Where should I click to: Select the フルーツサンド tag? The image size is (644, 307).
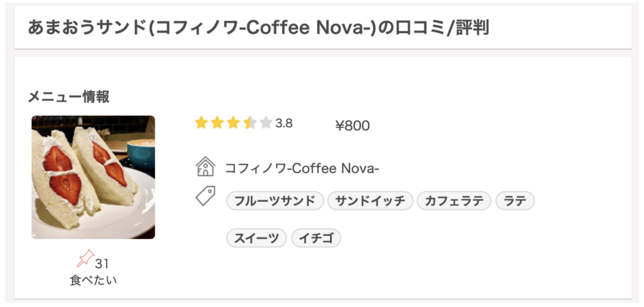(275, 201)
